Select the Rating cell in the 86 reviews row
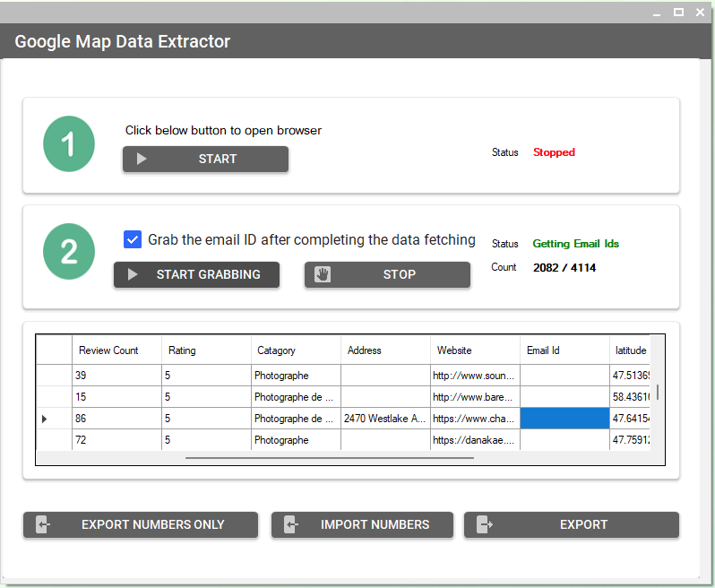The width and height of the screenshot is (715, 588). (206, 419)
